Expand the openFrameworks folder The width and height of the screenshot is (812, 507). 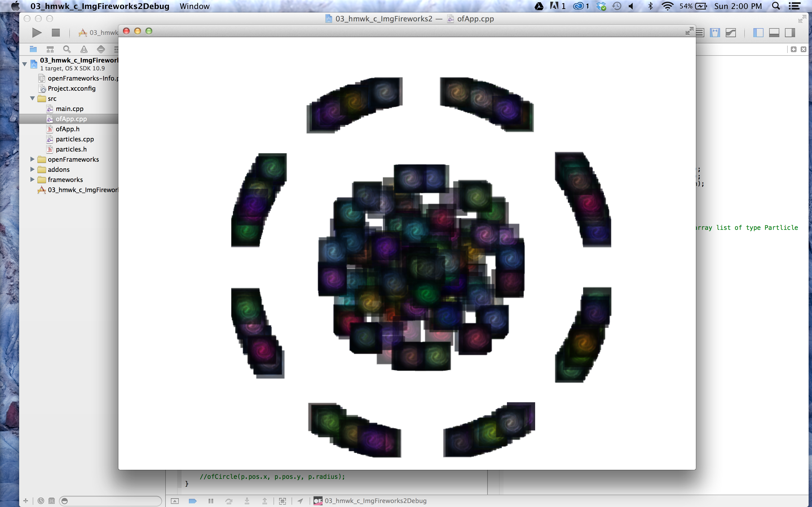click(32, 159)
